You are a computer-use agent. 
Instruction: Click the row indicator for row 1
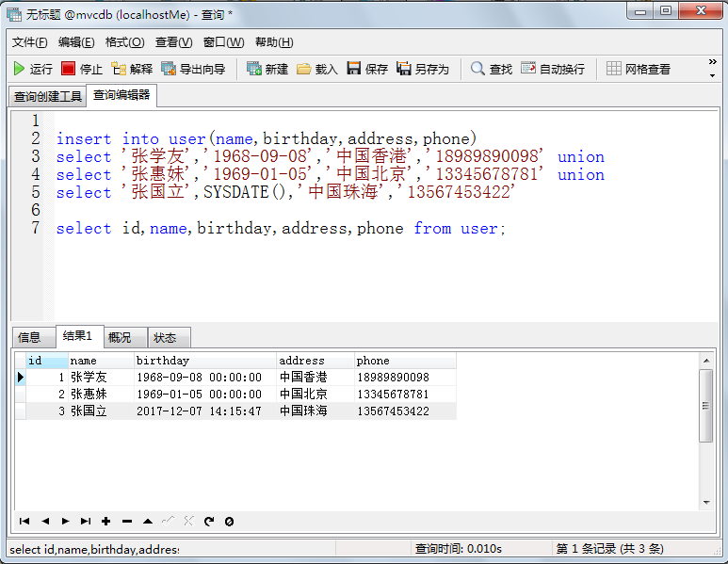(x=20, y=377)
